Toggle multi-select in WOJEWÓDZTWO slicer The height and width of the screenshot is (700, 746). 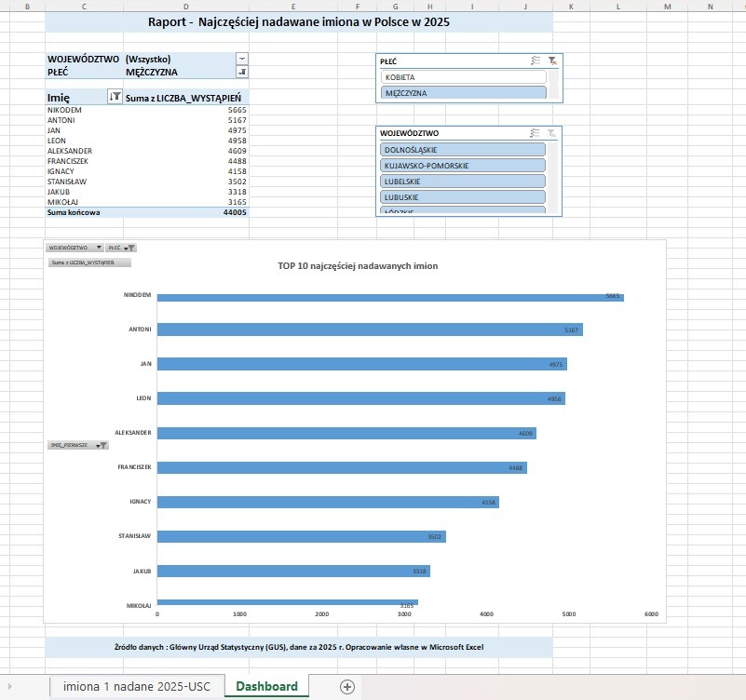click(x=535, y=133)
